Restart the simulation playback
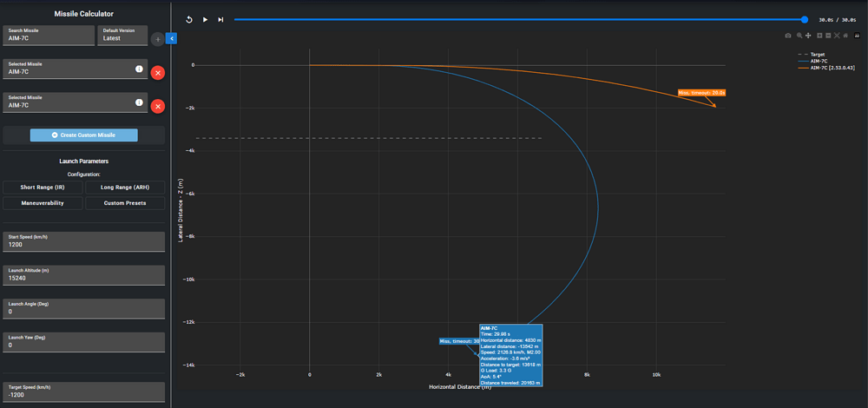Screen dimensions: 868x408 pos(188,19)
